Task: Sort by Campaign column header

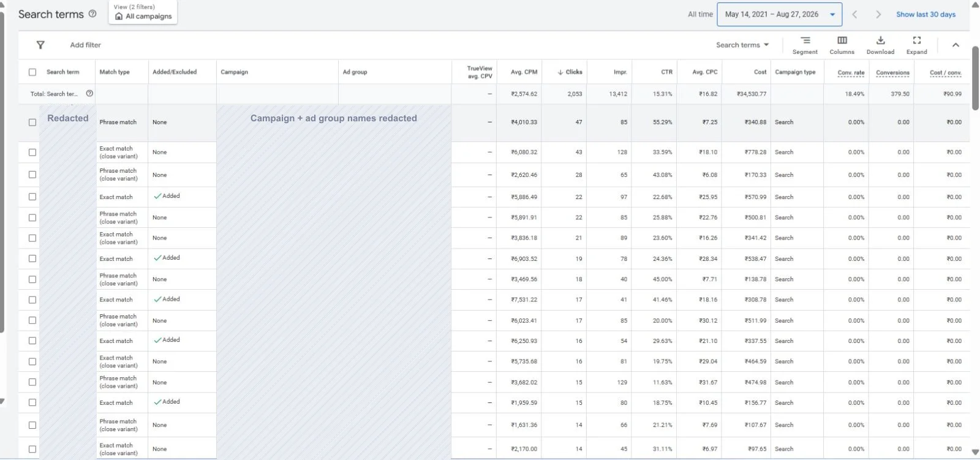Action: [235, 72]
